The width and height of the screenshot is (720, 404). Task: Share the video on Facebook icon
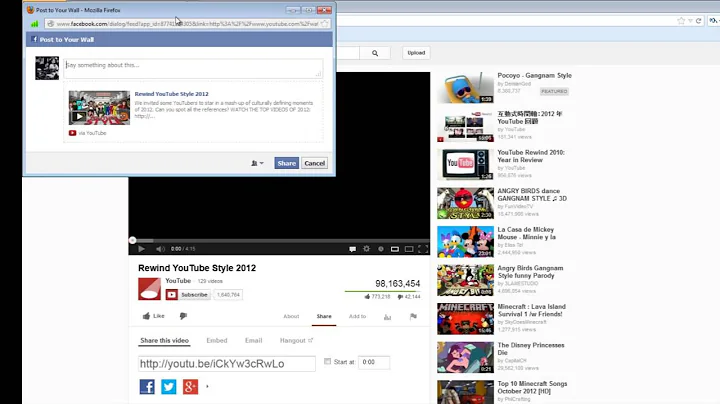click(x=147, y=387)
